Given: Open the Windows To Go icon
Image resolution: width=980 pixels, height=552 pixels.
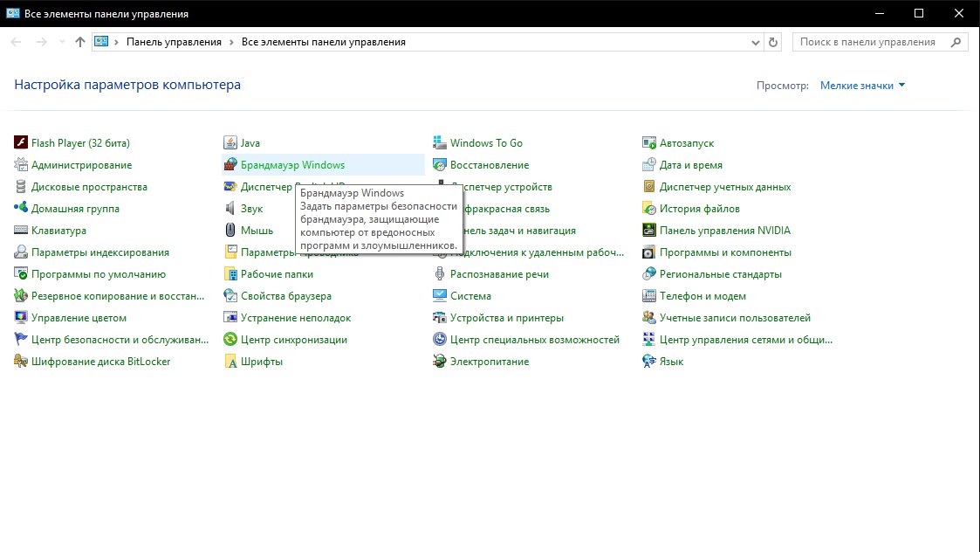Looking at the screenshot, I should point(439,142).
